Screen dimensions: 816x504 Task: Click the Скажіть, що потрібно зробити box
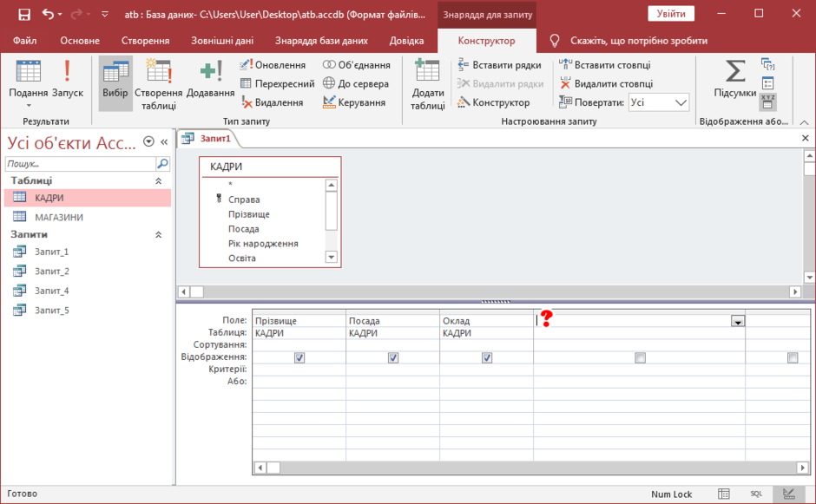tap(639, 41)
